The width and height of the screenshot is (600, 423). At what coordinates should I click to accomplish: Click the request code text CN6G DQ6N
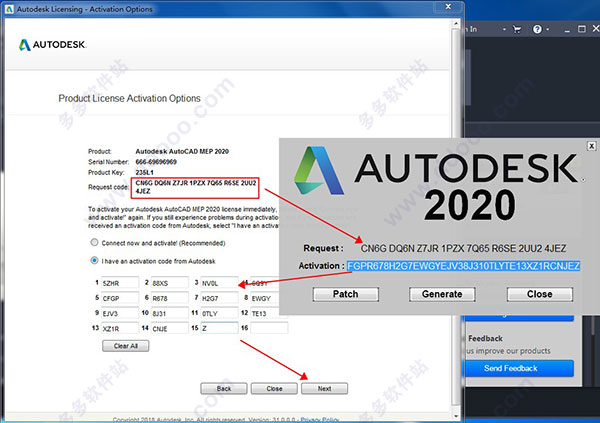(x=195, y=187)
